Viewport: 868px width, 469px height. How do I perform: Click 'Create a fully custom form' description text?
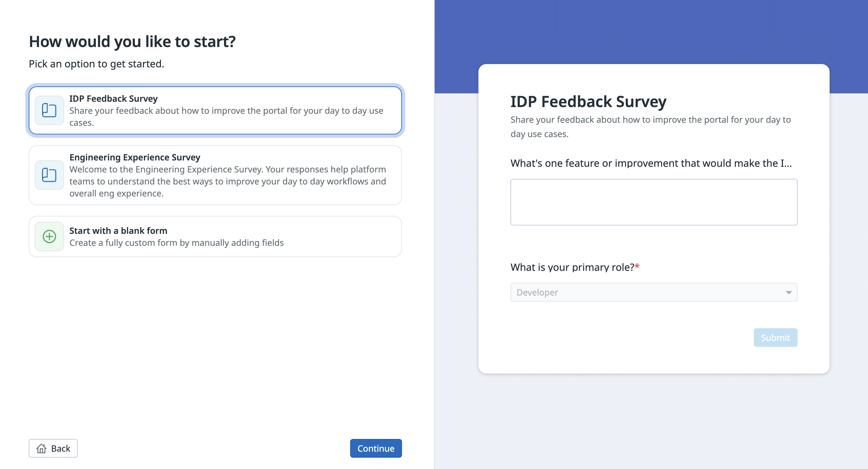point(176,243)
